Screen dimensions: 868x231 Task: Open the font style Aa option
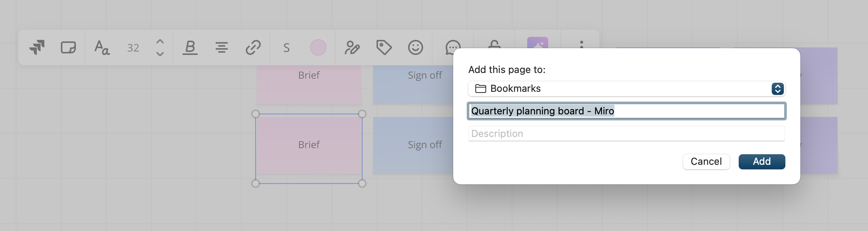tap(102, 47)
